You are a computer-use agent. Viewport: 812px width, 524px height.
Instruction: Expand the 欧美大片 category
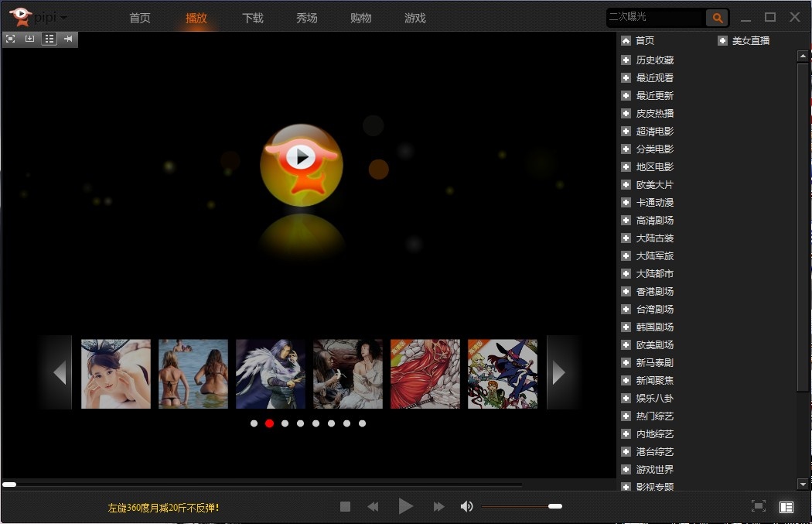[654, 185]
